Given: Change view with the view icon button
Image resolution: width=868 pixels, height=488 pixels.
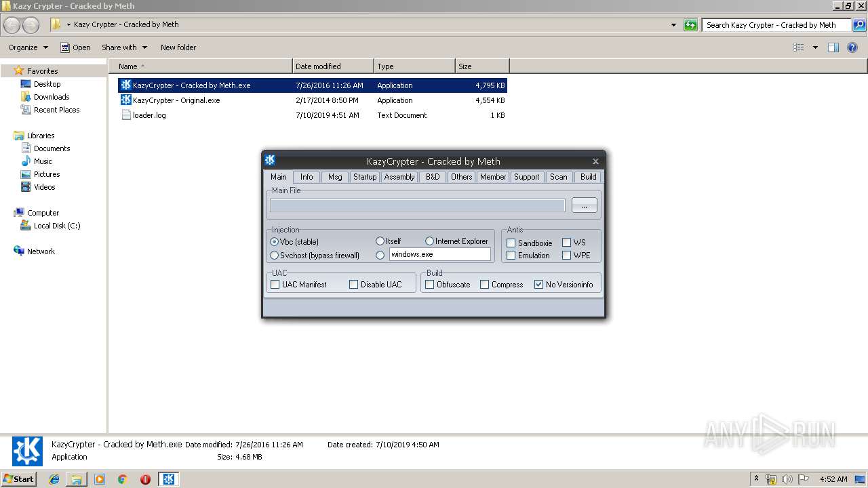Looking at the screenshot, I should click(799, 47).
